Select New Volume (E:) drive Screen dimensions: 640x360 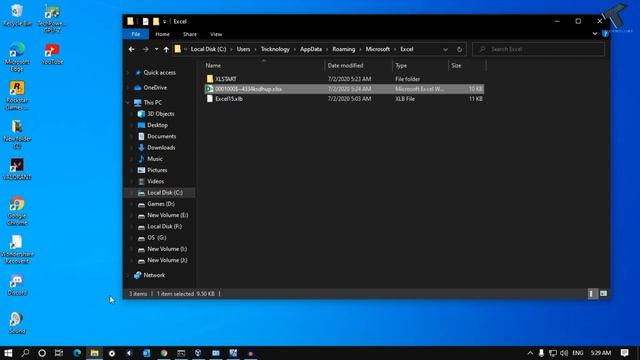(167, 215)
